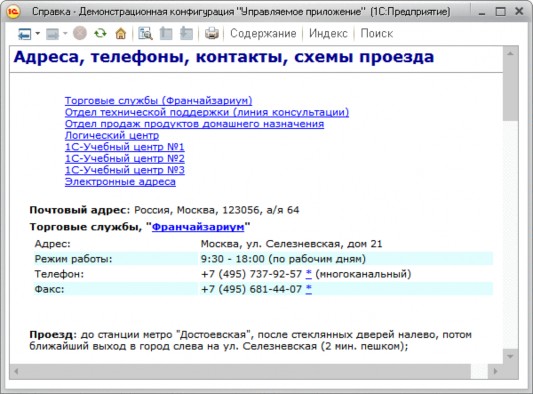Click the fax number +7 (495) 681-44-07
Viewport: 533px width, 394px height.
(x=252, y=289)
